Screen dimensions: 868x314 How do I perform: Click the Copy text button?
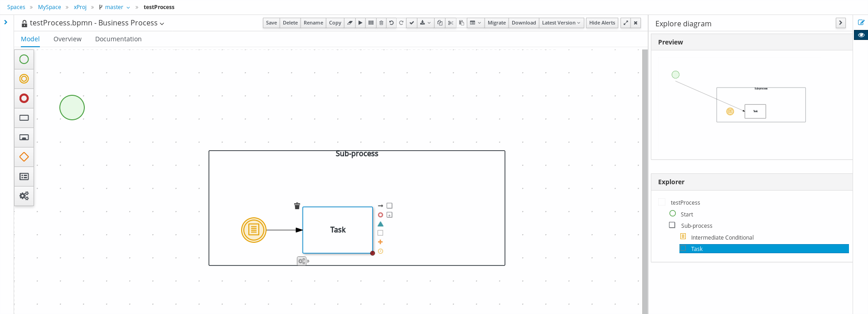coord(335,23)
